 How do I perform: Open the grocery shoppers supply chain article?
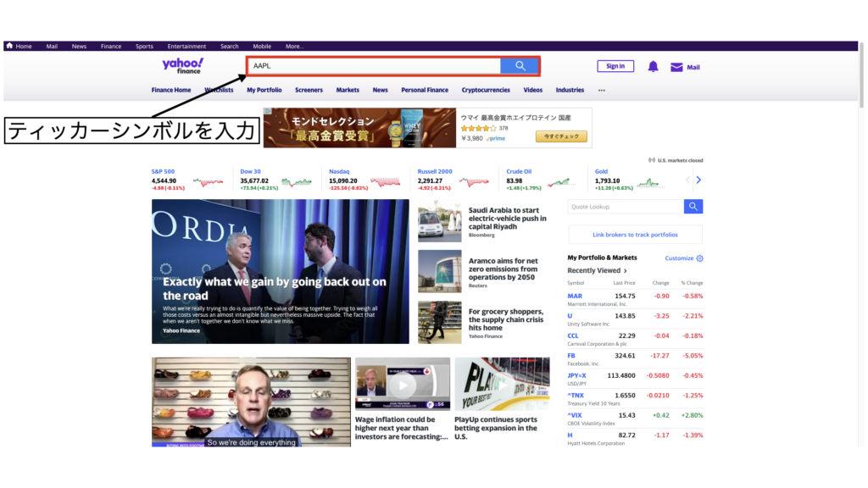coord(506,319)
